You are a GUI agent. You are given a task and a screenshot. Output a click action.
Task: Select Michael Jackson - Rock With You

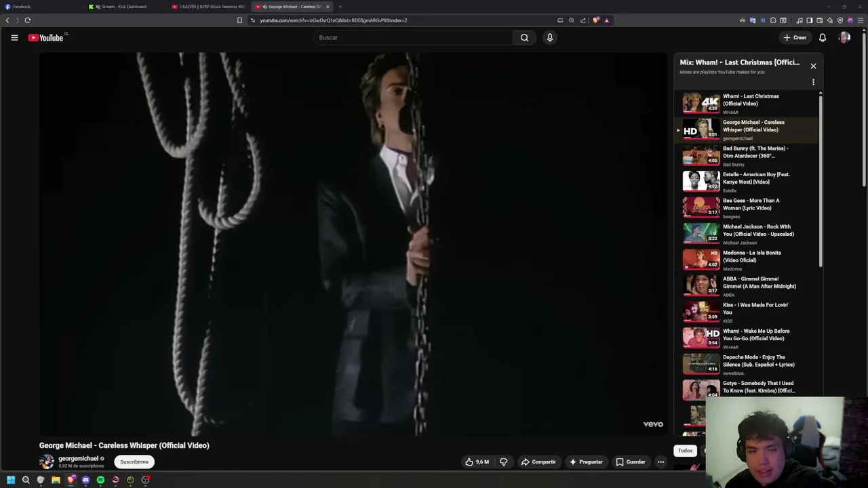tap(746, 234)
